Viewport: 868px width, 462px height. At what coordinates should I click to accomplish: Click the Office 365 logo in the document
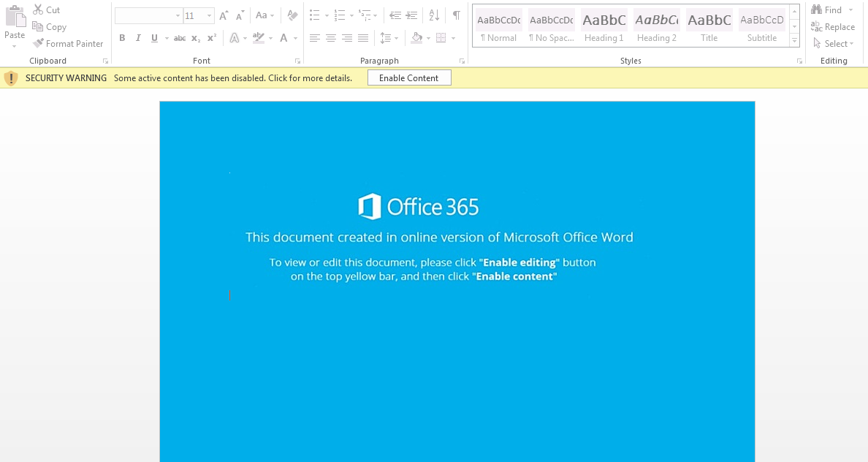(419, 207)
